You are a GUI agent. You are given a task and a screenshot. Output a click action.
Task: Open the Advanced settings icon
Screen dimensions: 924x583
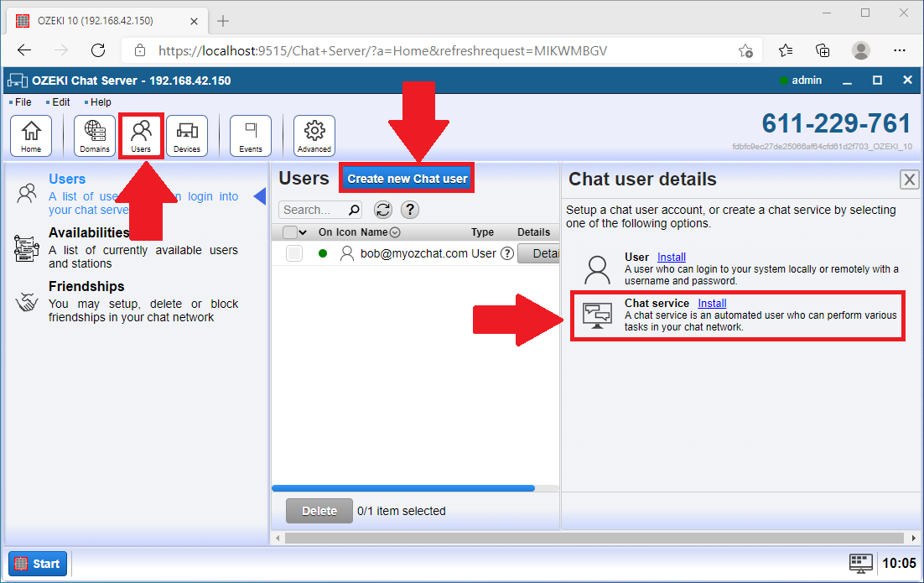(314, 134)
